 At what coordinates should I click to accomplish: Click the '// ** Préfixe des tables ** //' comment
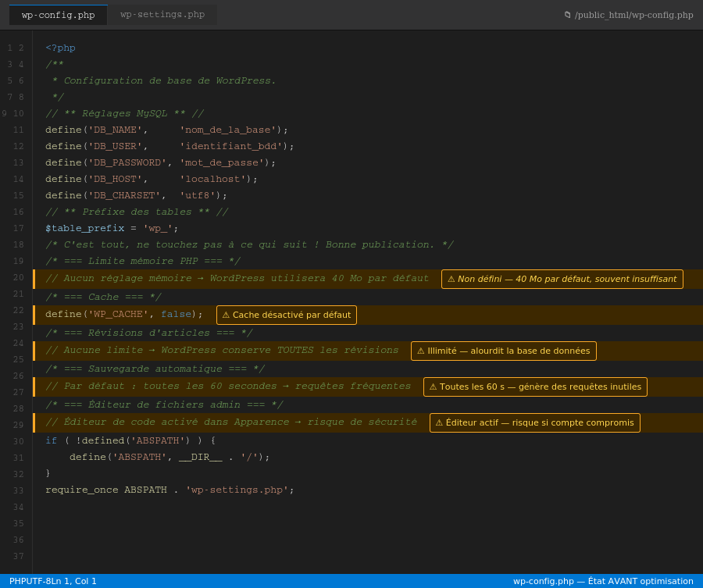[137, 212]
